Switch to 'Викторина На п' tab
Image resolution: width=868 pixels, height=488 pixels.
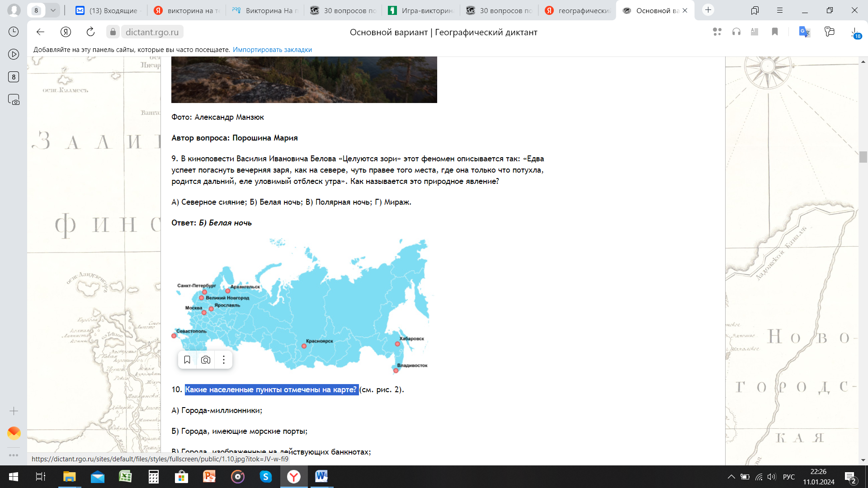[265, 10]
